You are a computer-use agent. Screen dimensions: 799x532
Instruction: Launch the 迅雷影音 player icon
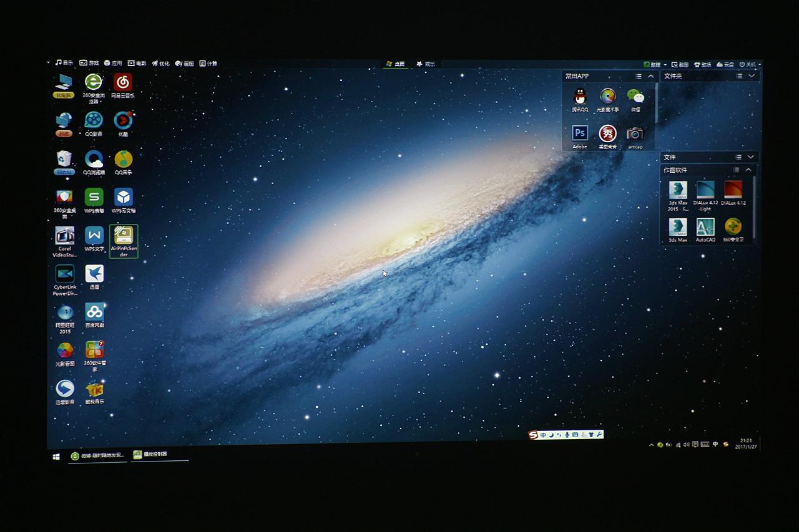[x=65, y=392]
